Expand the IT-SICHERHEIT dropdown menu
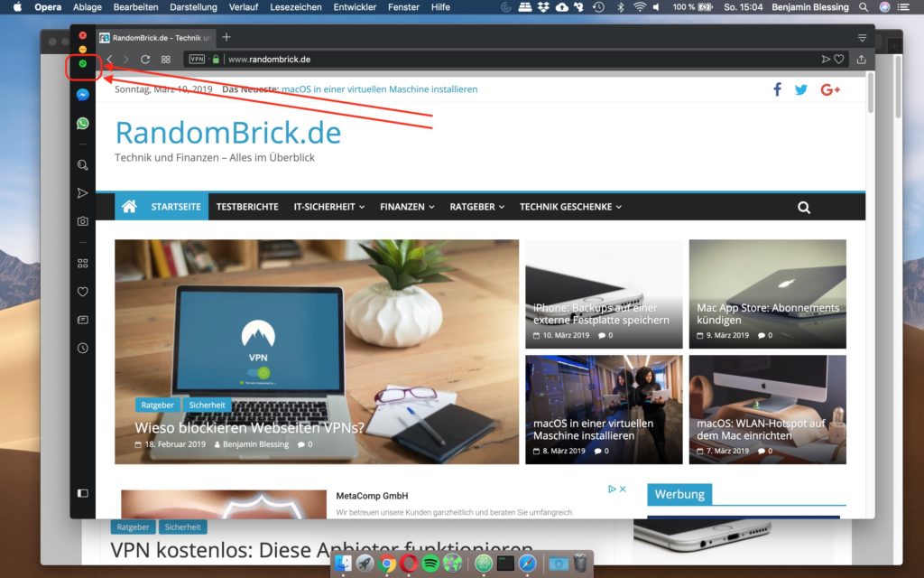The width and height of the screenshot is (924, 578). pos(328,207)
